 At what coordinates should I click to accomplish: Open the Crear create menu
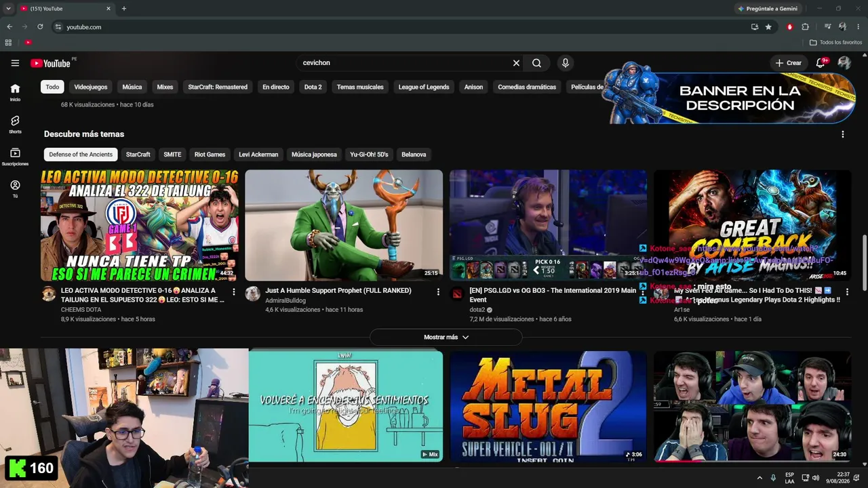(x=789, y=63)
